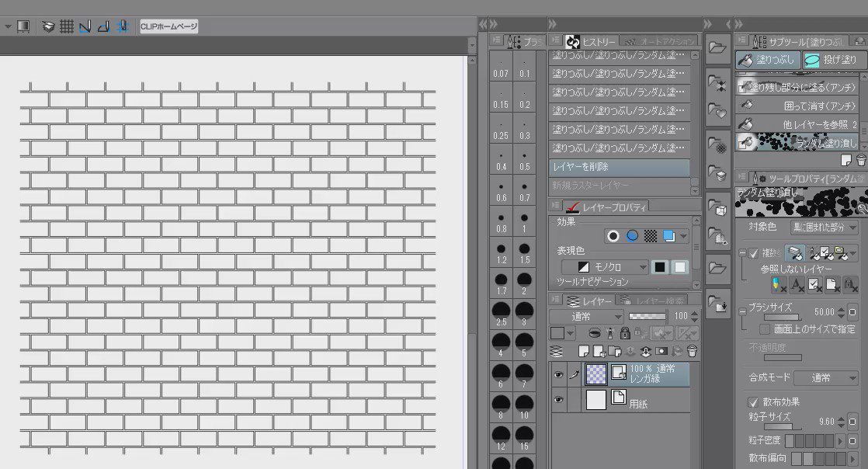
Task: Toggle exclude draft layer icon
Action: tap(778, 285)
